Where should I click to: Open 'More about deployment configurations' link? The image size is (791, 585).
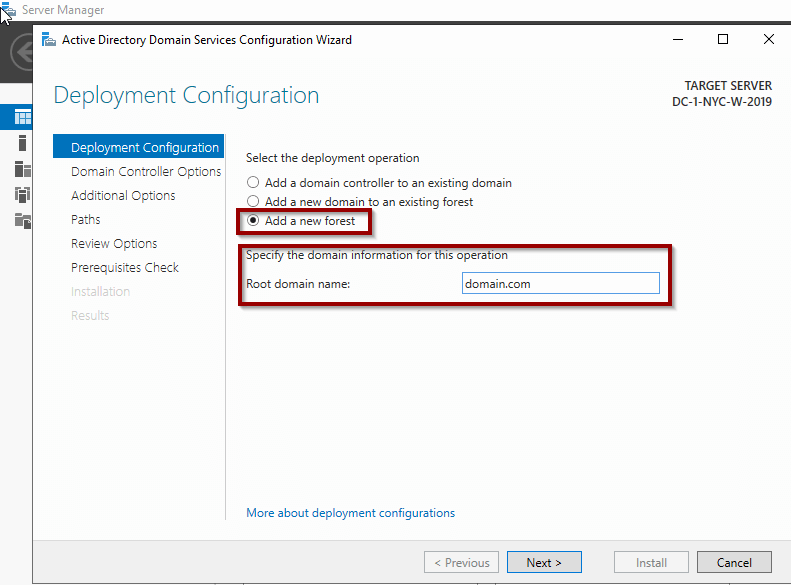350,513
